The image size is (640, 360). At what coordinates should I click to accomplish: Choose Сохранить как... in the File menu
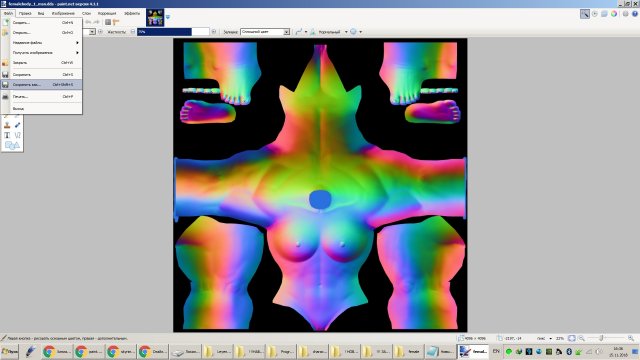[x=42, y=84]
